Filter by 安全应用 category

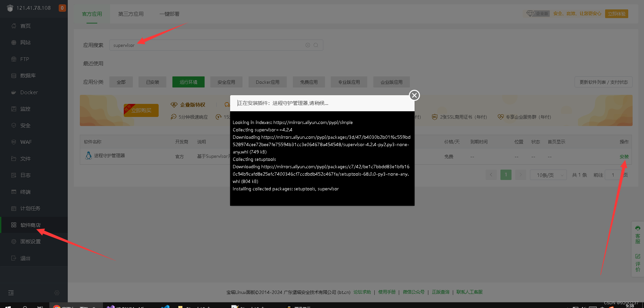coord(226,82)
